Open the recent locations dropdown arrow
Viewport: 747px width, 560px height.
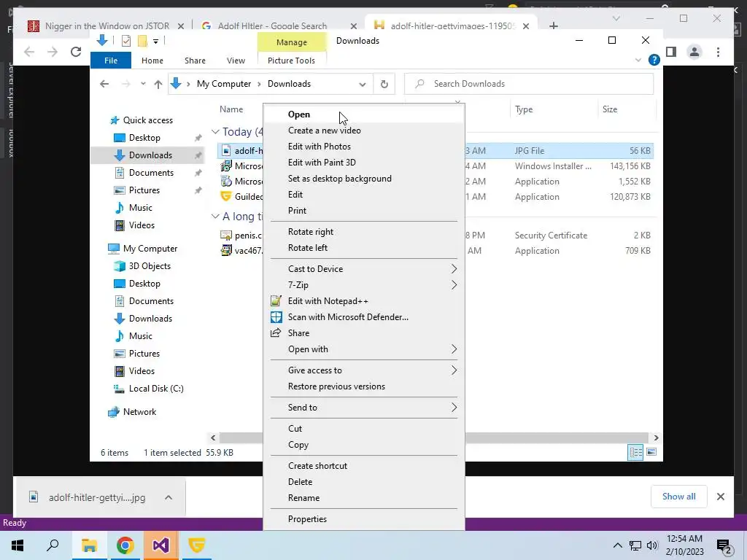(x=143, y=85)
